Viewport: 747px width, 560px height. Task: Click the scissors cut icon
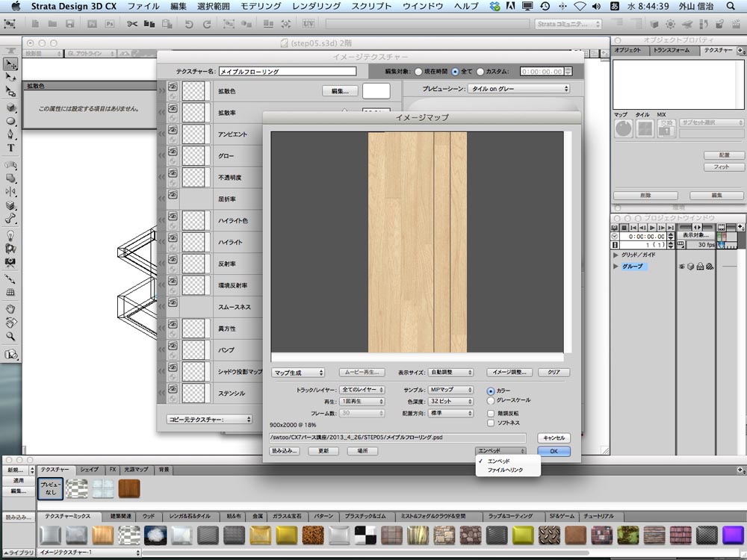pyautogui.click(x=132, y=24)
